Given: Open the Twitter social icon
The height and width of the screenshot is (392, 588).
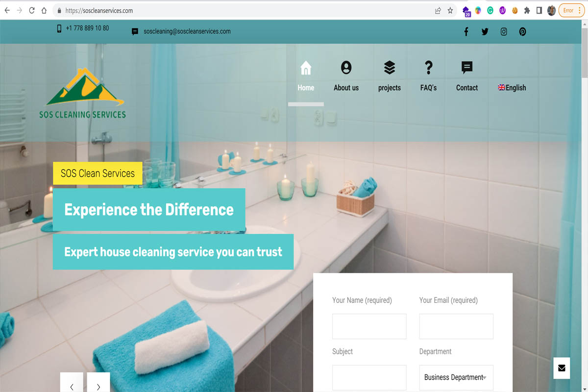Looking at the screenshot, I should click(485, 32).
